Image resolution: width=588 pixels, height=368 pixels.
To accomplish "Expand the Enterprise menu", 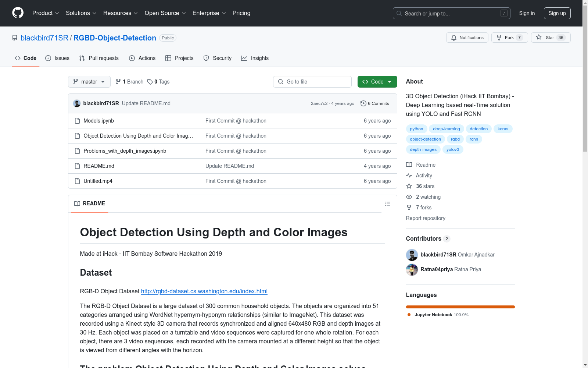I will point(209,13).
